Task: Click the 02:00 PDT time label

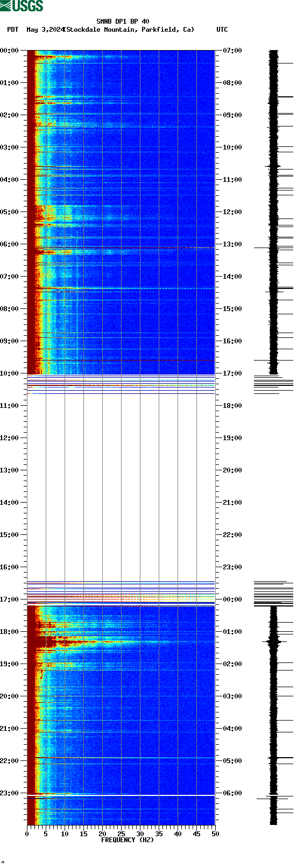Action: tap(9, 115)
